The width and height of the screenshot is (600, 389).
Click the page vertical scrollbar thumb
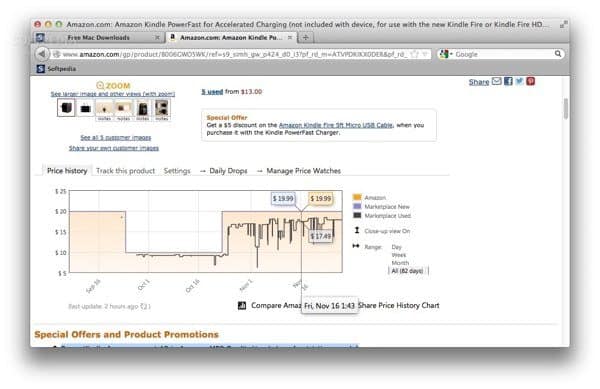[x=566, y=108]
